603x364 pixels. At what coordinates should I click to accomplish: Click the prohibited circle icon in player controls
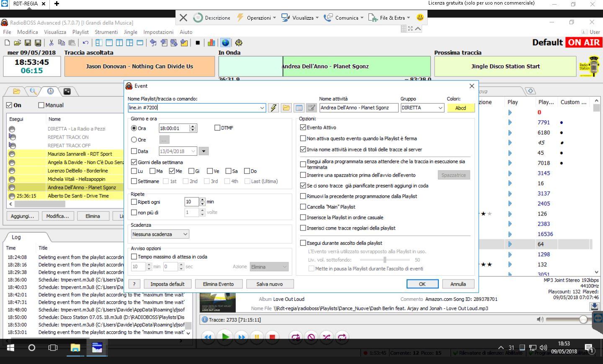311,337
